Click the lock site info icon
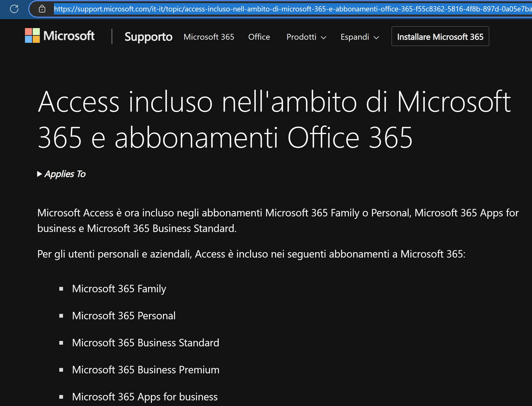This screenshot has width=532, height=406. pos(42,9)
